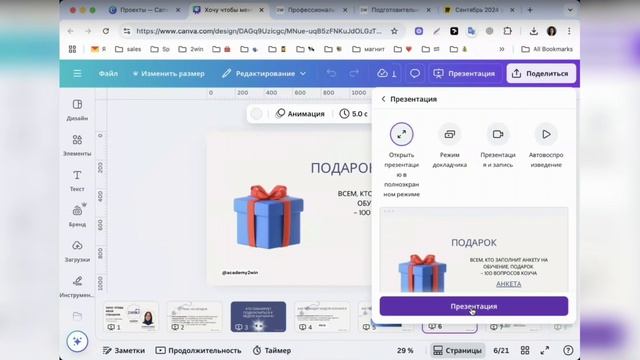This screenshot has width=640, height=360.
Task: Click the color circle in floating toolbar
Action: [256, 114]
